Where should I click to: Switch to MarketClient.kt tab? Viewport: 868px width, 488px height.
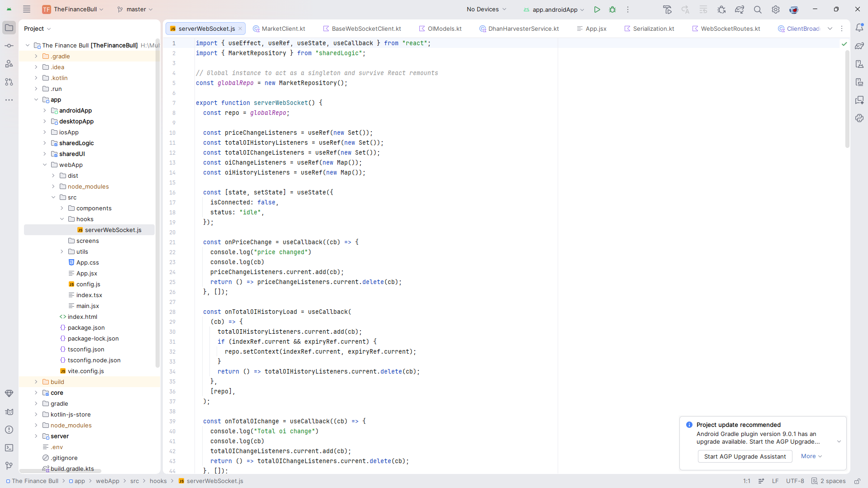tap(279, 28)
